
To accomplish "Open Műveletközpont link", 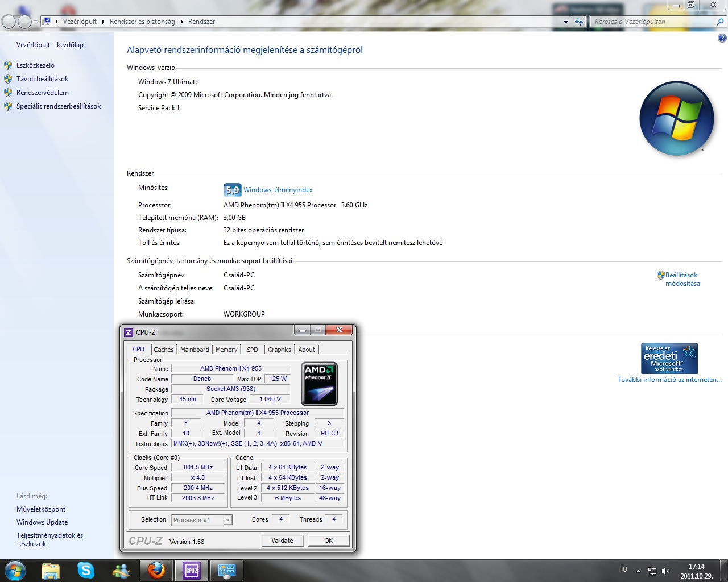I will pos(41,509).
